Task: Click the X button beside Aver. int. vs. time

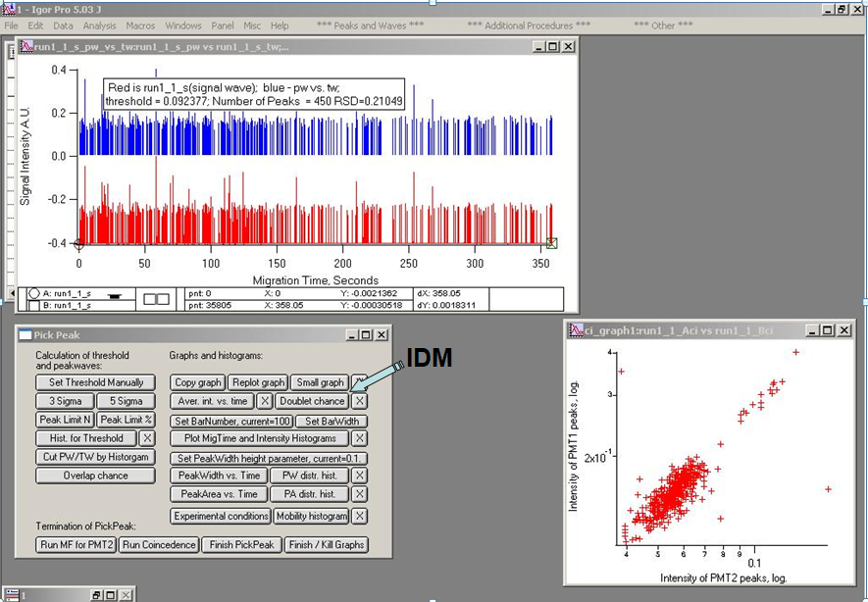Action: click(265, 401)
